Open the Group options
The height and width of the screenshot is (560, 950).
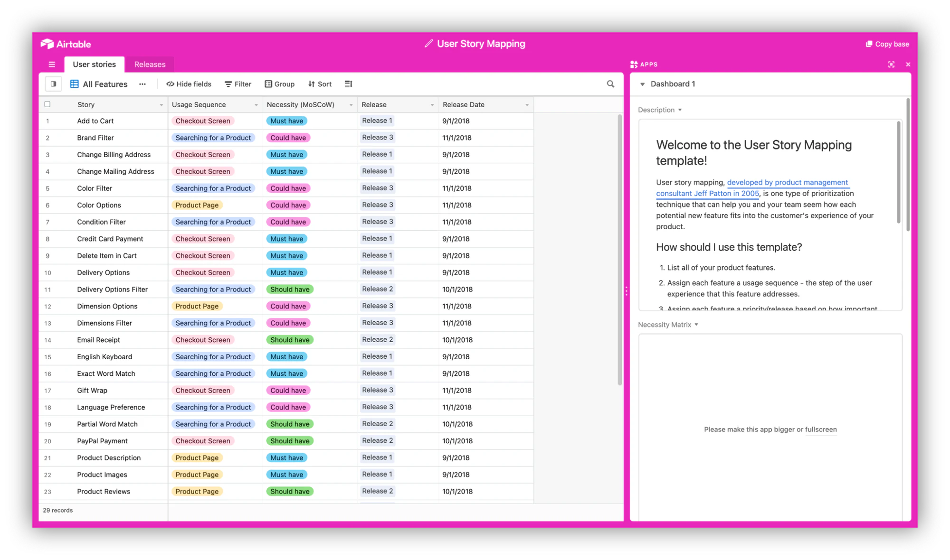(279, 84)
